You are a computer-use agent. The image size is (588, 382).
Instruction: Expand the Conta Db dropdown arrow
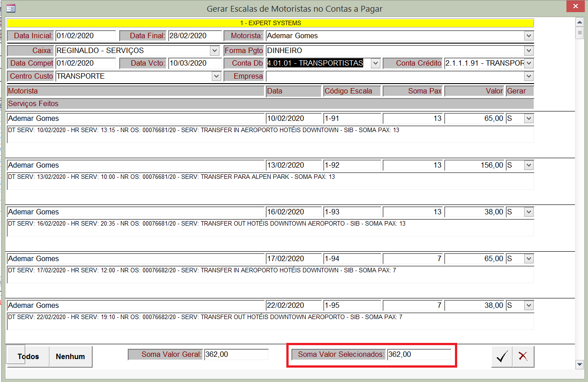click(x=375, y=63)
